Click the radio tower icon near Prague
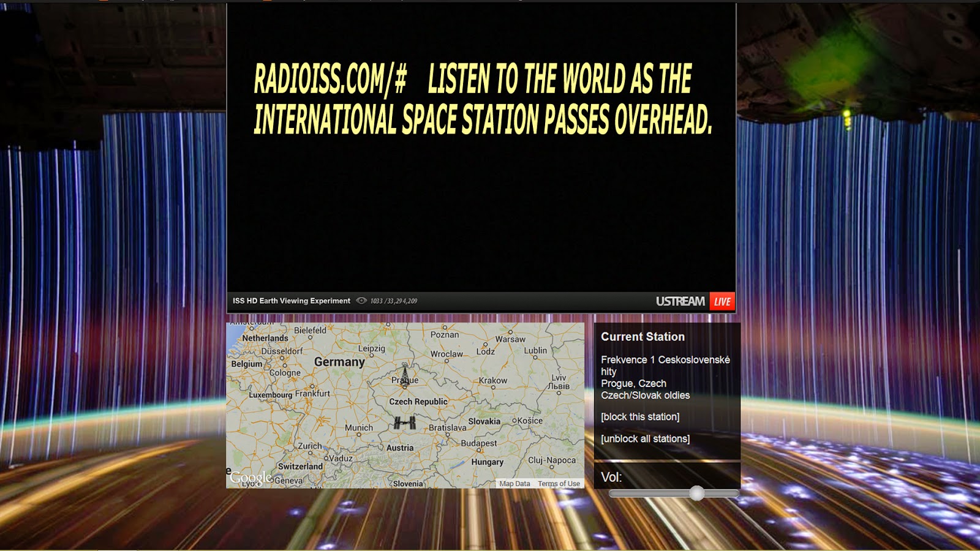 (x=404, y=373)
